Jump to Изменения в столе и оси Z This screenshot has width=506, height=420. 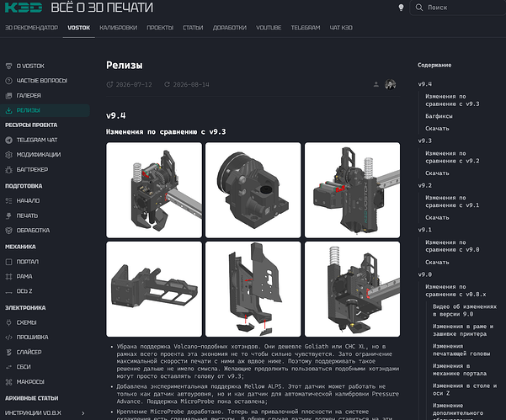[x=465, y=390]
